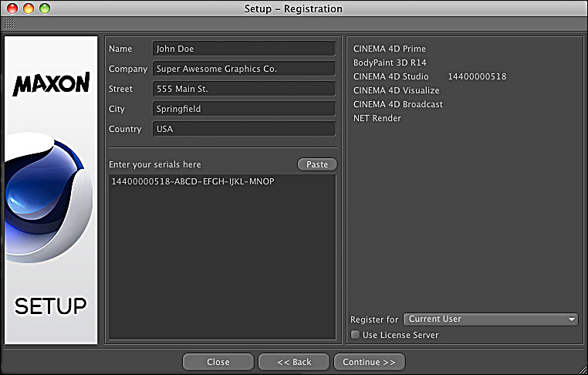Select BodyPaint 3D R14 entry
The width and height of the screenshot is (588, 375).
(x=390, y=62)
